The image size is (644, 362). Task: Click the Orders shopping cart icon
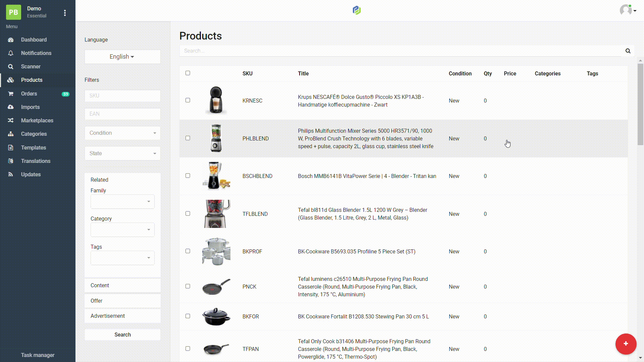click(x=11, y=94)
